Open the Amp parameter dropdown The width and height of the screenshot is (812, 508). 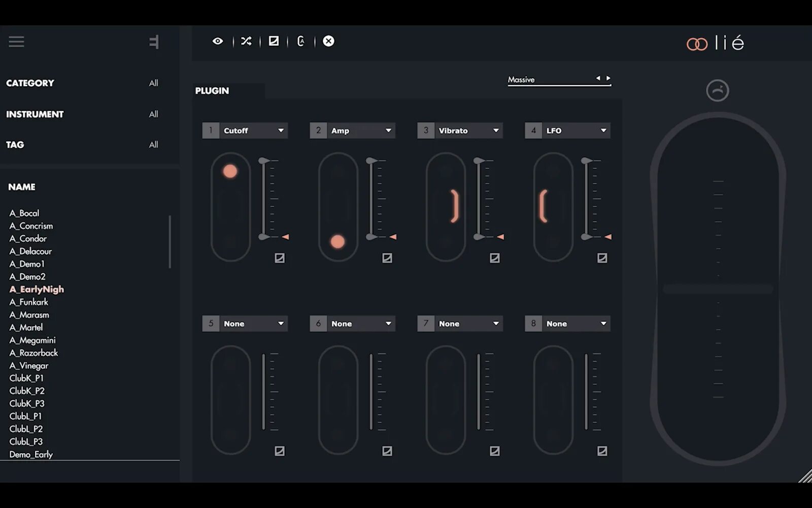353,131
